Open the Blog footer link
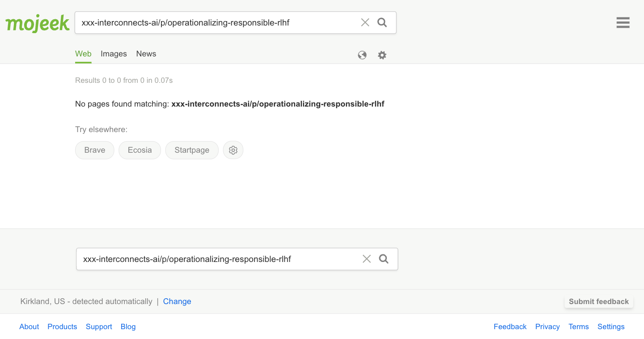The height and width of the screenshot is (339, 644). coord(128,326)
